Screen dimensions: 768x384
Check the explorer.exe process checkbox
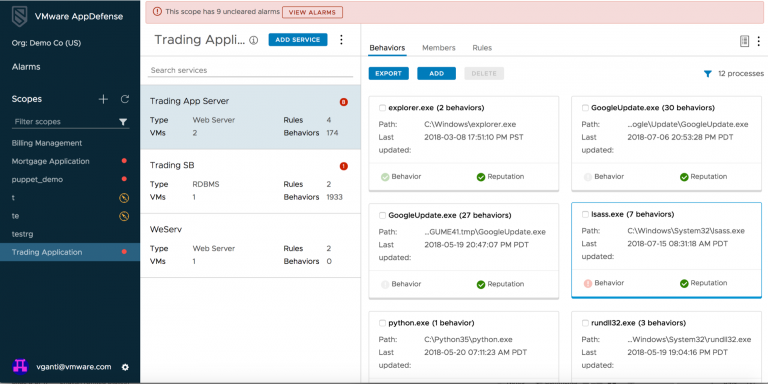point(383,108)
